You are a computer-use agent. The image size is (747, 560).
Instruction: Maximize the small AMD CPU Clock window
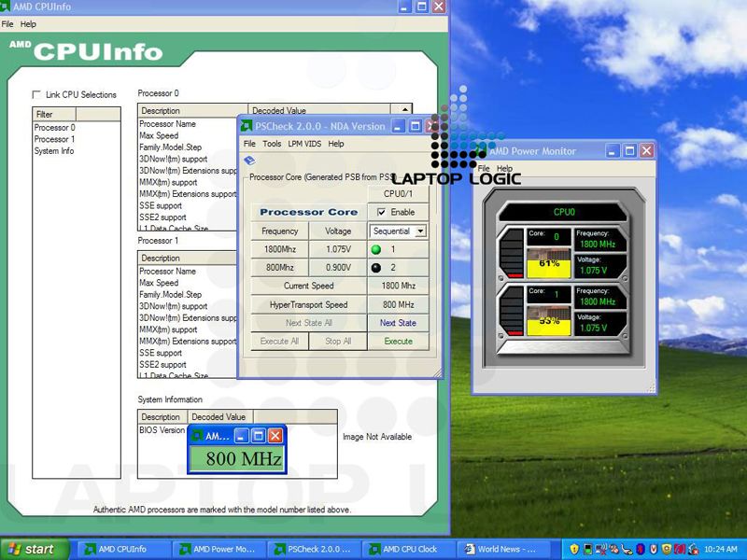click(x=259, y=436)
